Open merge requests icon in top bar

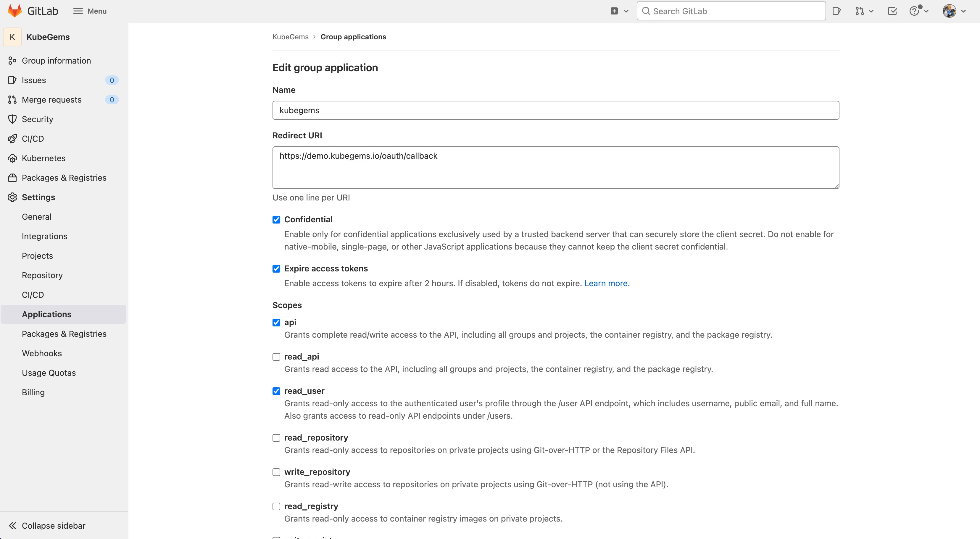(x=859, y=11)
